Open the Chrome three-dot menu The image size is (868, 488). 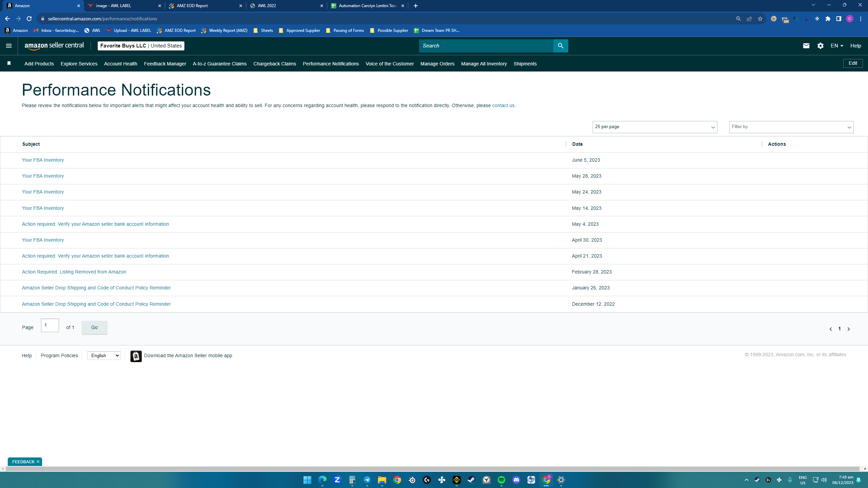point(861,19)
